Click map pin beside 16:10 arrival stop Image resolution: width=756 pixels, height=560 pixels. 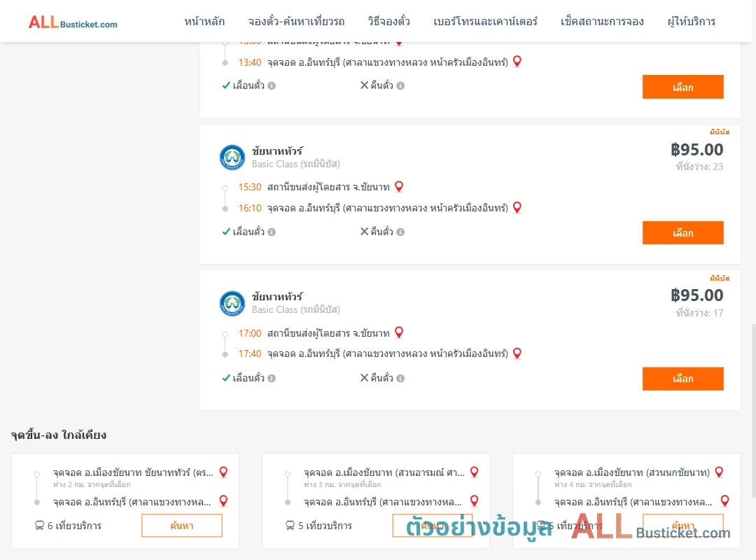tap(517, 207)
